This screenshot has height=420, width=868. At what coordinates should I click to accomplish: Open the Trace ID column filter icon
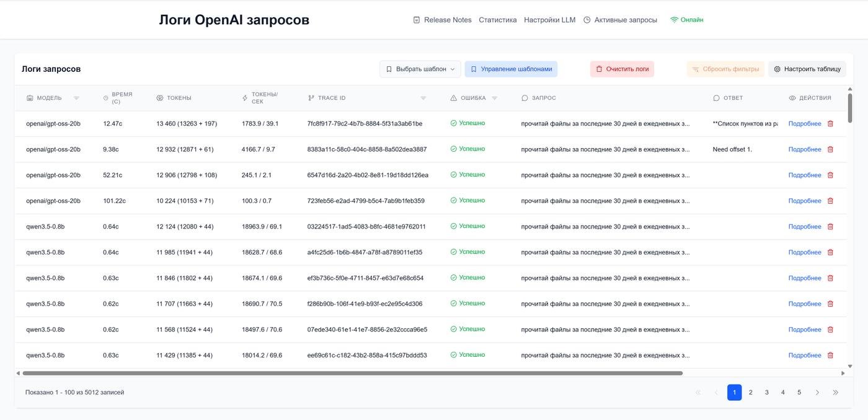tap(423, 98)
